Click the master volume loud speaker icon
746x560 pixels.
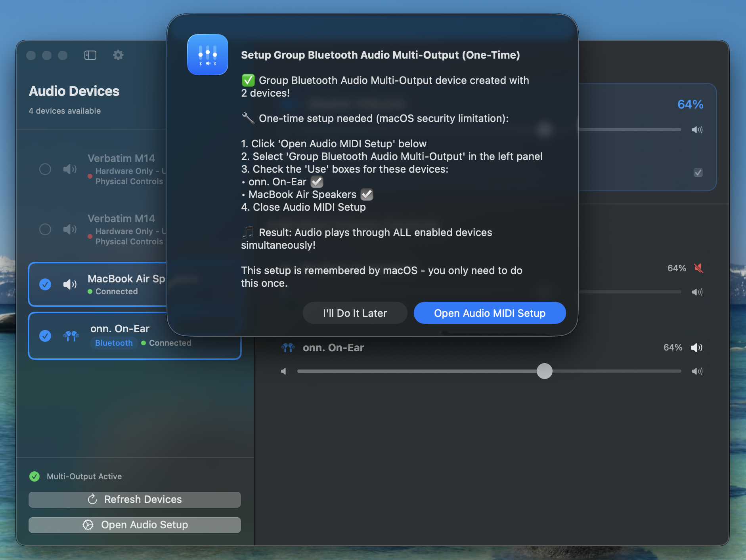(697, 130)
